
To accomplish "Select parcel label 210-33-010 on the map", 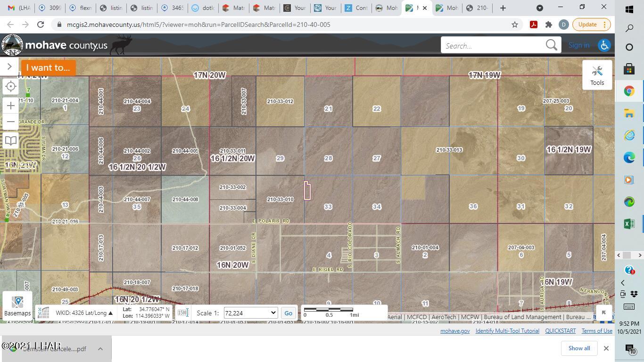I will (x=280, y=200).
